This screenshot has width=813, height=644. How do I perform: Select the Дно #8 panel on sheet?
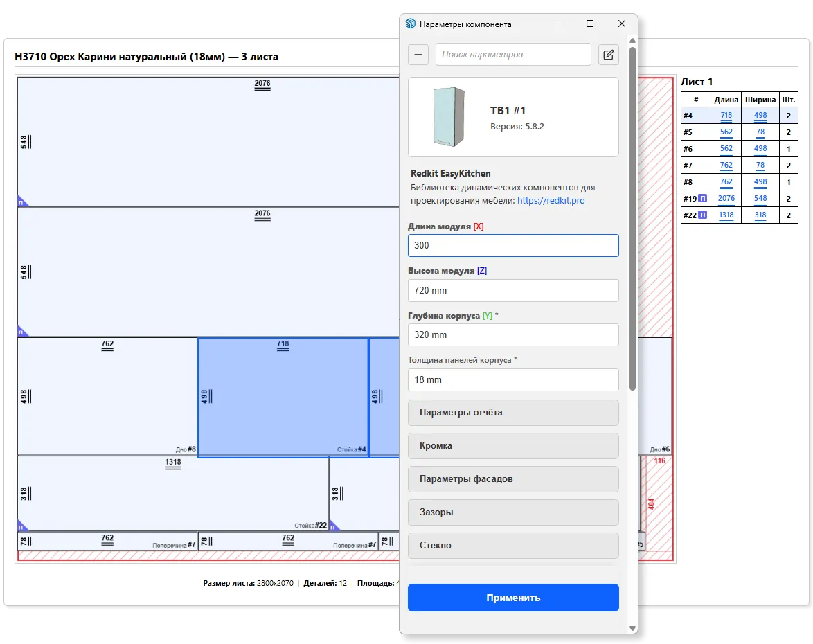pyautogui.click(x=107, y=397)
